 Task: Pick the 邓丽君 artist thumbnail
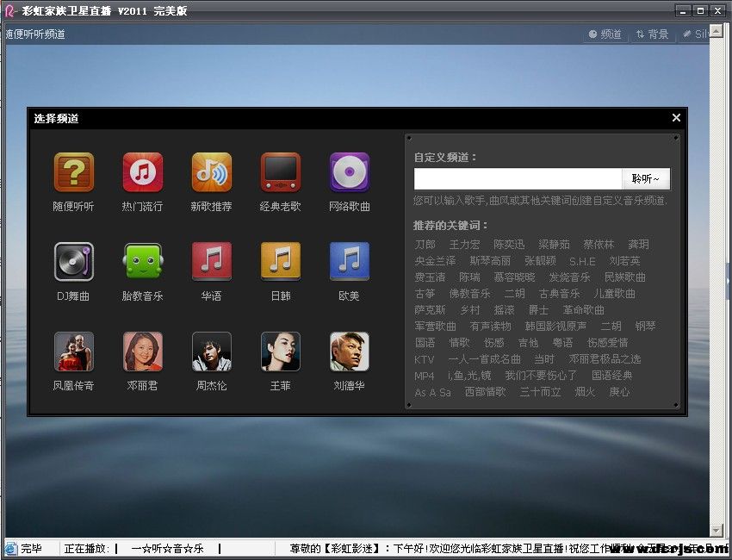(142, 352)
